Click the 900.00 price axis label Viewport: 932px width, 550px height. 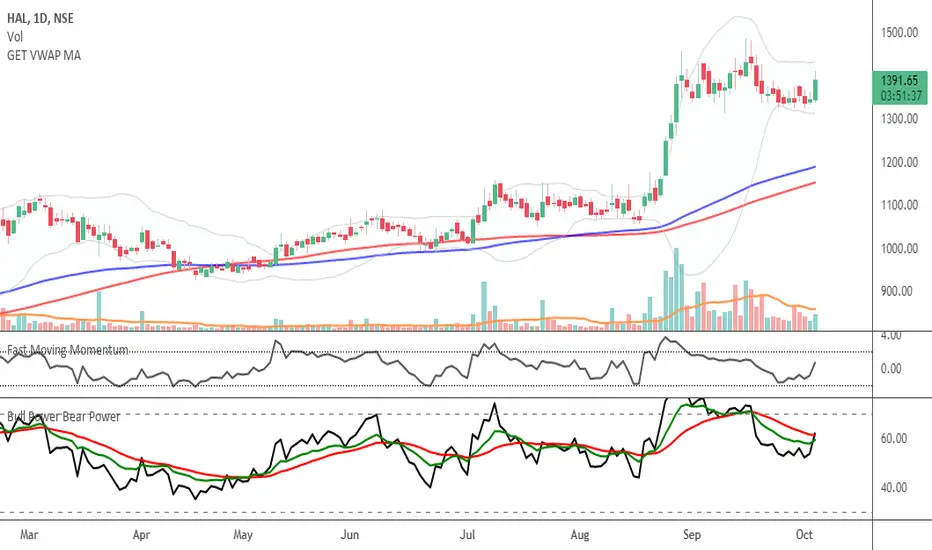coord(896,291)
